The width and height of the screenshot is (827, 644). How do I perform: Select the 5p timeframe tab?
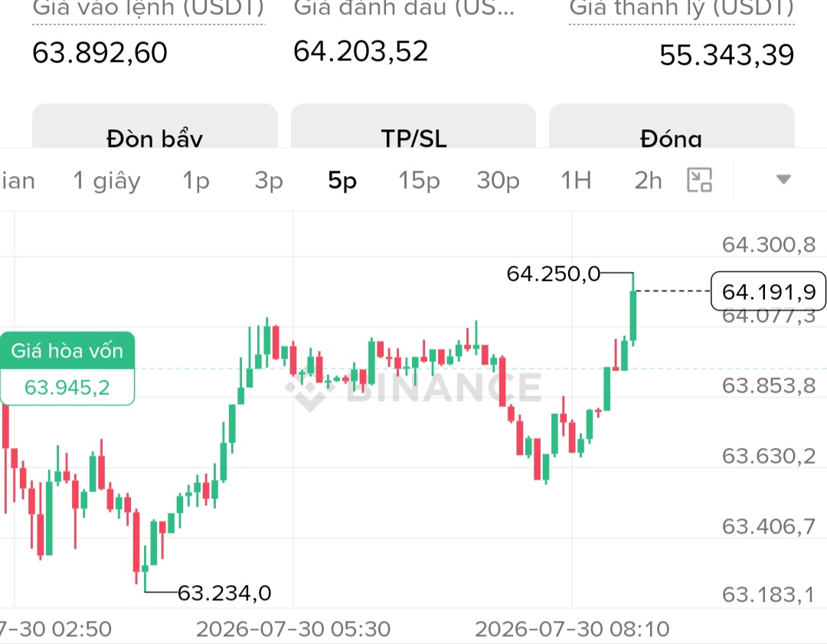click(x=342, y=181)
